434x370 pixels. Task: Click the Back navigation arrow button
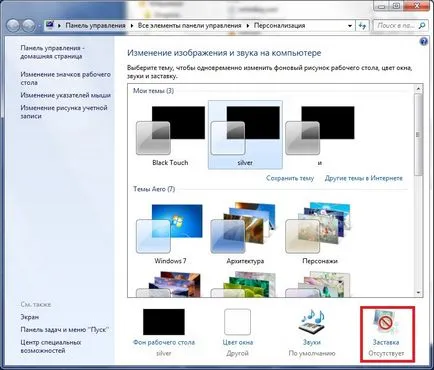(13, 26)
